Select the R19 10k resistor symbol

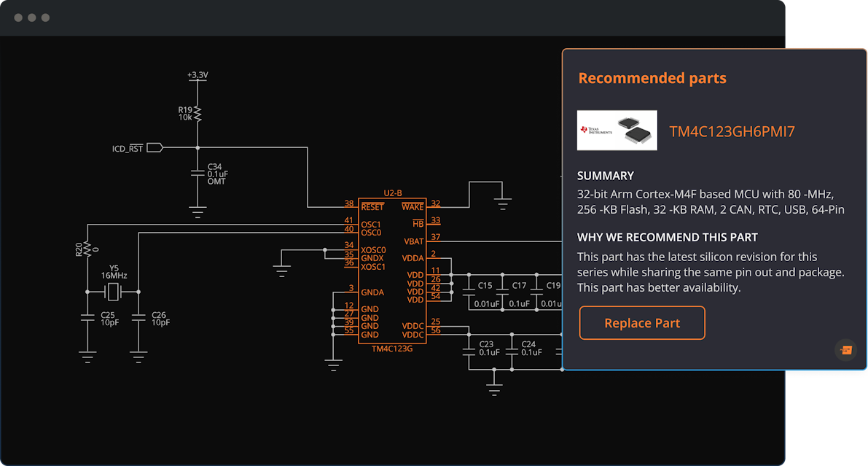click(198, 114)
